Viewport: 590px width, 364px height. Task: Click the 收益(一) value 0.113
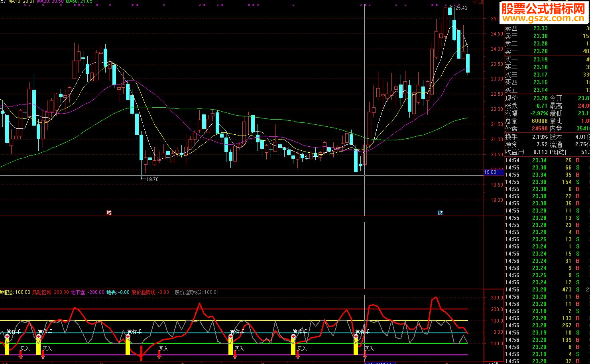[x=541, y=152]
